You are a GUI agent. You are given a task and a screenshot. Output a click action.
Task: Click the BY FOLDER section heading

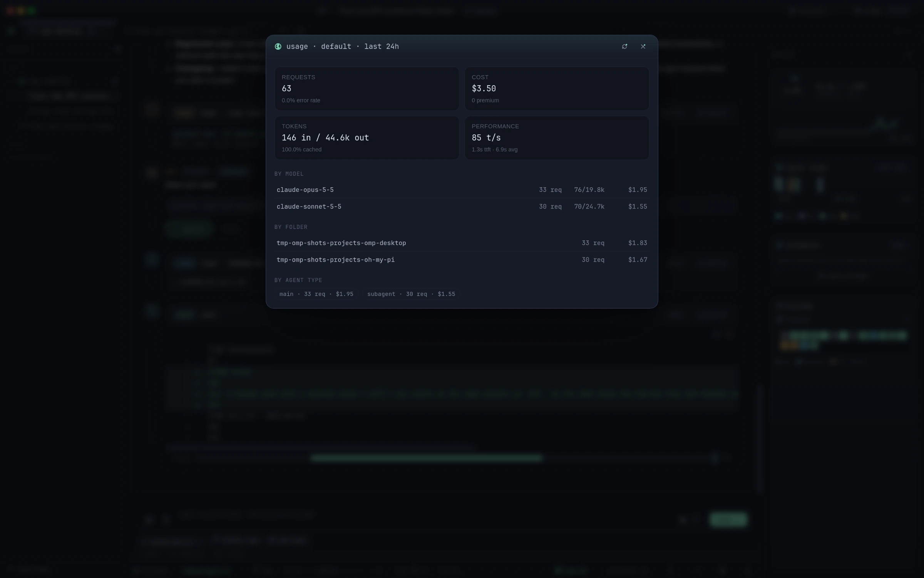pyautogui.click(x=291, y=227)
